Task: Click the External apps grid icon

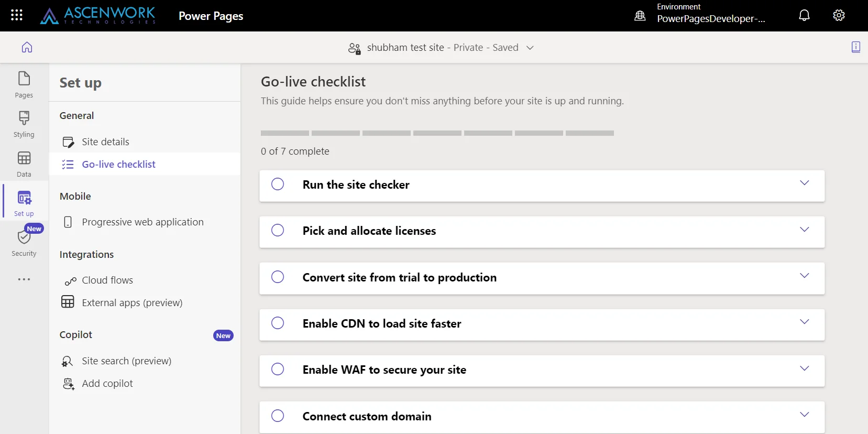Action: pos(68,302)
